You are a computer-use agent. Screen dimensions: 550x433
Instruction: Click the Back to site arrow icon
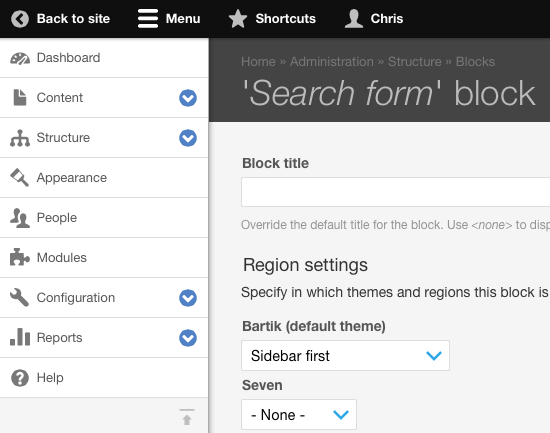point(20,19)
